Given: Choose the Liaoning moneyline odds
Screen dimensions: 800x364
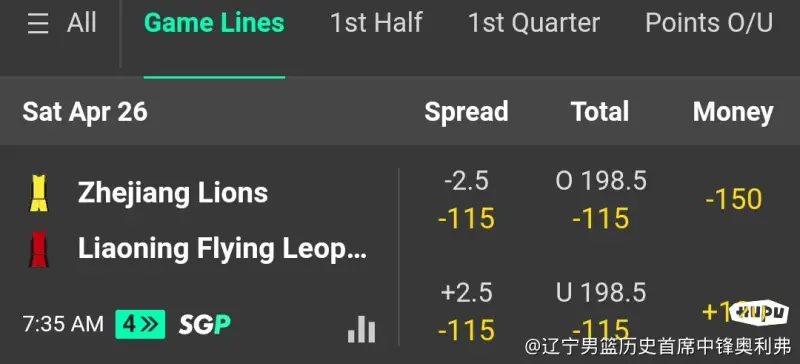Looking at the screenshot, I should point(724,312).
